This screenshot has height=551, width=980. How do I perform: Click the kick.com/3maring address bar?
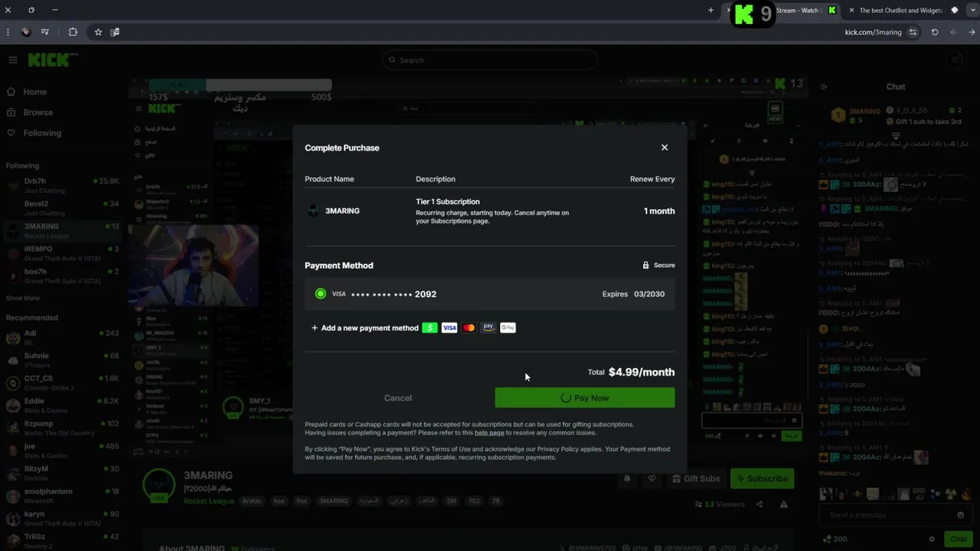pos(873,32)
